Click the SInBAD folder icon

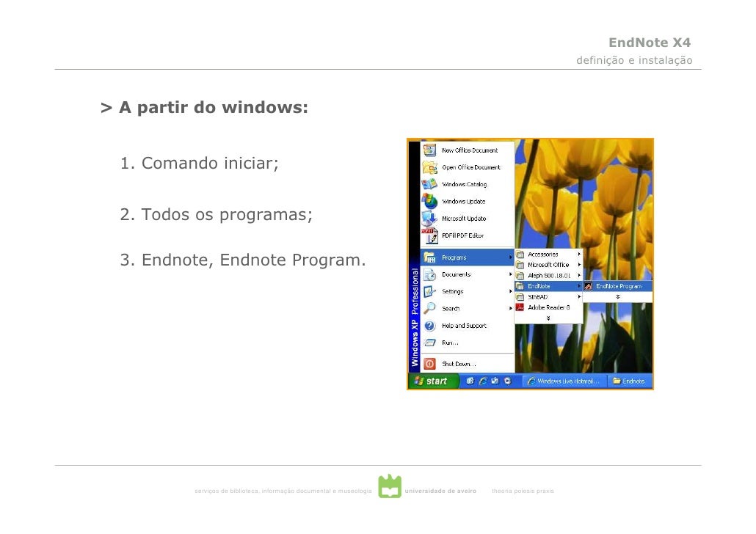tap(520, 297)
